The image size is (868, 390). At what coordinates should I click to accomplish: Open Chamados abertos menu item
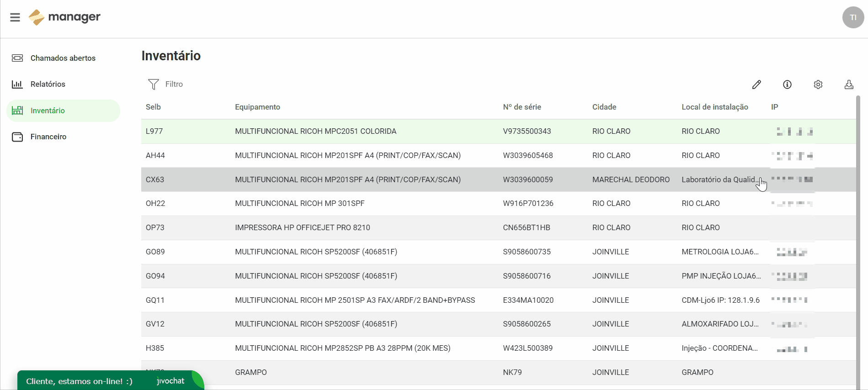point(63,58)
